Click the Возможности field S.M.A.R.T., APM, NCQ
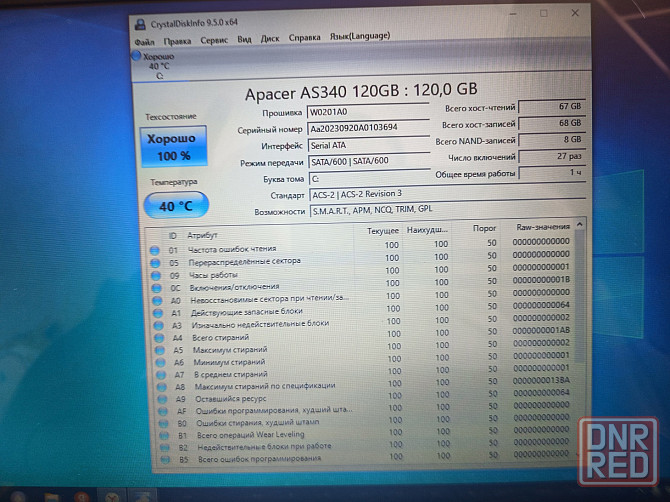This screenshot has width=670, height=502. coord(447,209)
